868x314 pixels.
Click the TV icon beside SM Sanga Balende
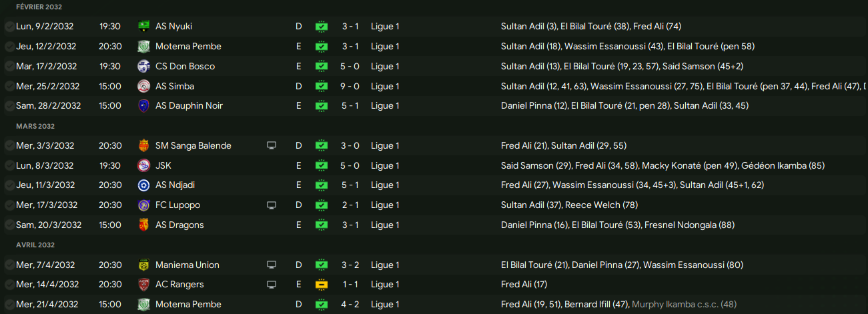[x=272, y=145]
